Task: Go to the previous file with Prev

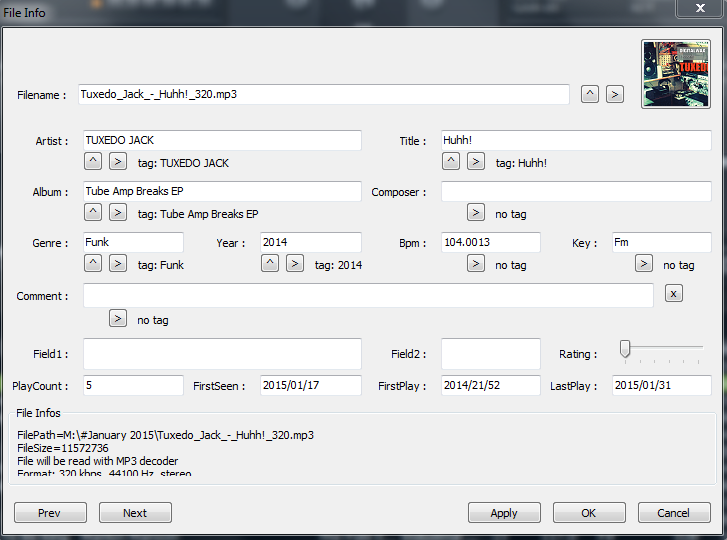Action: (50, 513)
